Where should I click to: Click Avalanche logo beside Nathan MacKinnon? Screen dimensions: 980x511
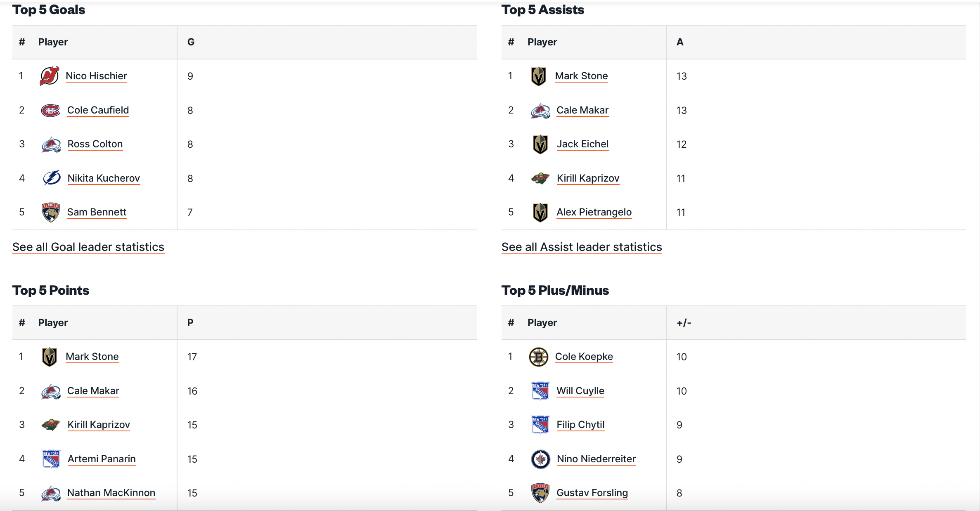[51, 493]
